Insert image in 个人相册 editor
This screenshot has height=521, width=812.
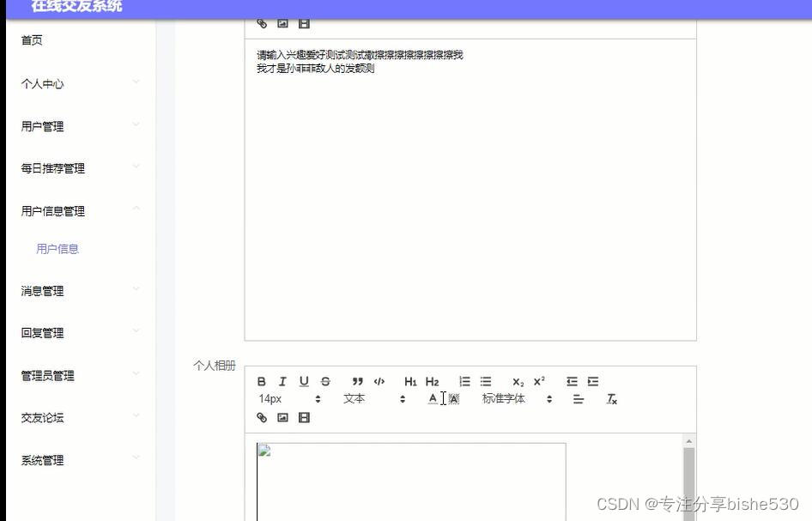pyautogui.click(x=282, y=417)
